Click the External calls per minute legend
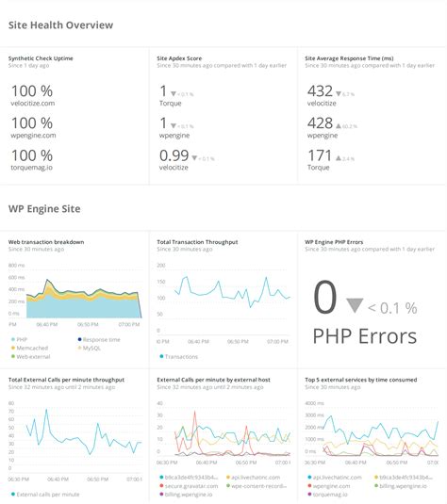Screen dimensions: 447x504 pos(45,495)
